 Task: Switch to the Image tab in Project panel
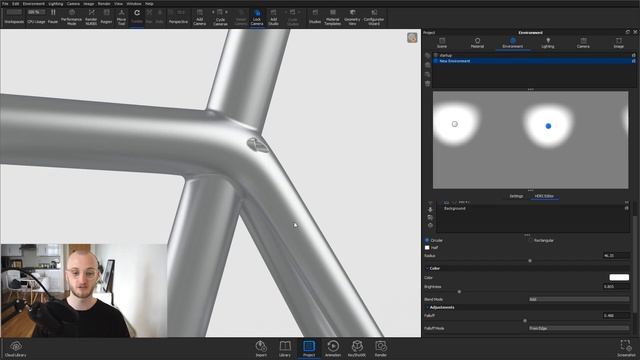618,43
